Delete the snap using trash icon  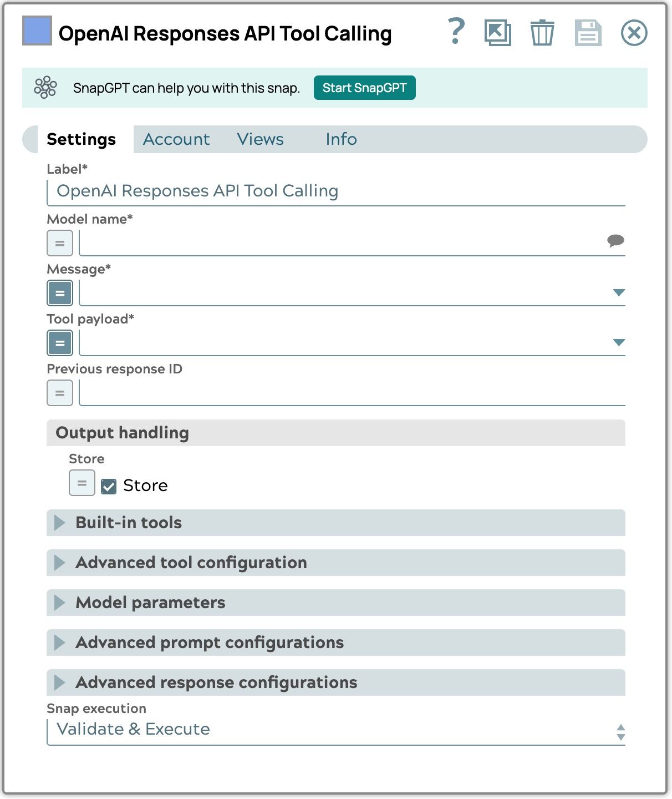point(542,33)
